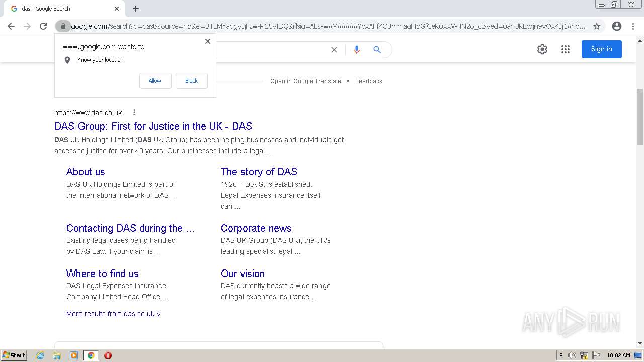Image resolution: width=644 pixels, height=362 pixels.
Task: Open Action Center flag icon
Action: [x=596, y=355]
